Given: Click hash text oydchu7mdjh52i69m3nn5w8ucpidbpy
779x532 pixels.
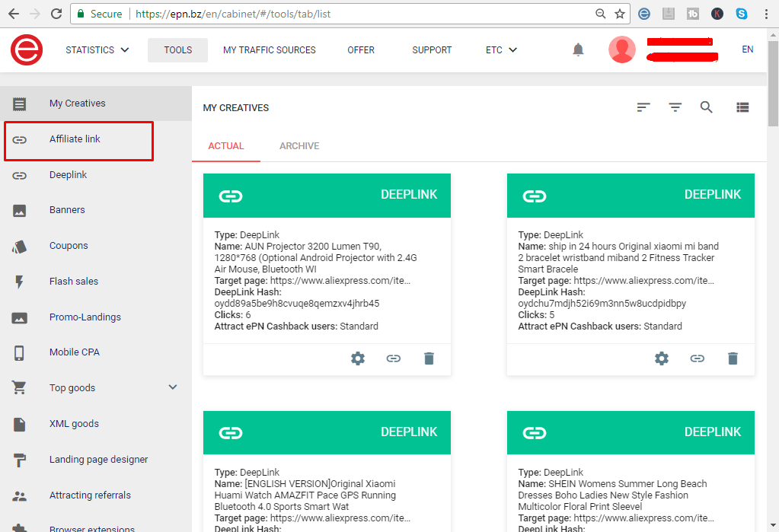Looking at the screenshot, I should pyautogui.click(x=602, y=304).
